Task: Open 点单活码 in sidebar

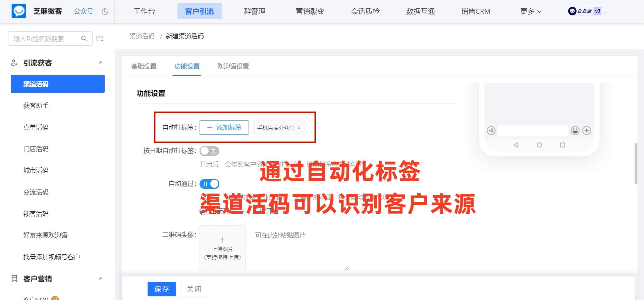Action: click(36, 127)
